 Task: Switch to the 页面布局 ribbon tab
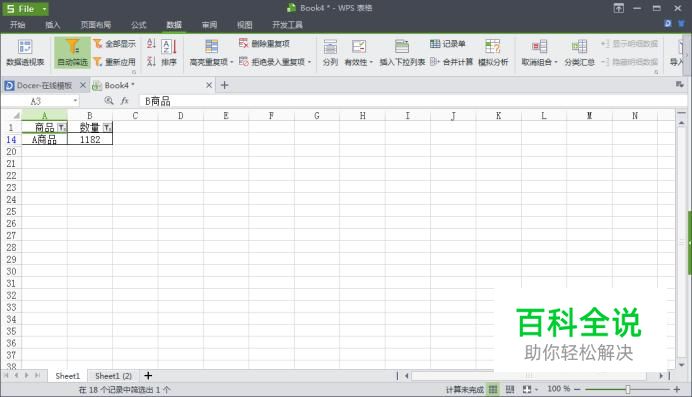(x=96, y=25)
